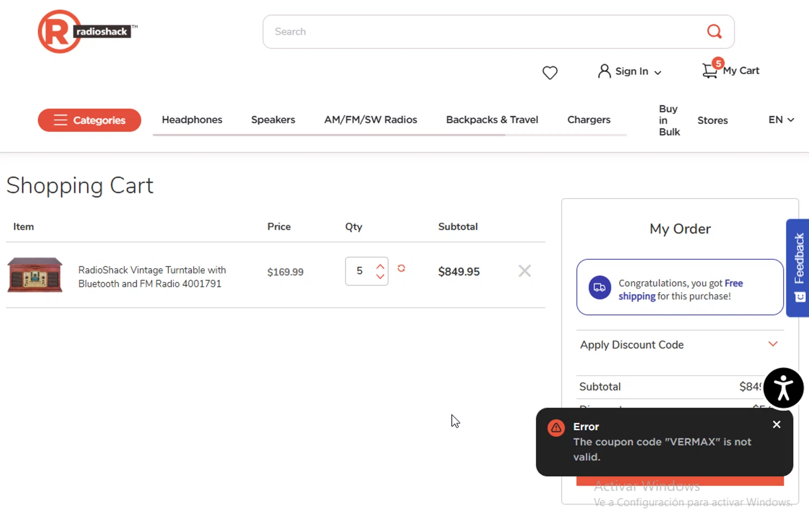The width and height of the screenshot is (809, 532).
Task: Click the My Cart label
Action: point(741,71)
